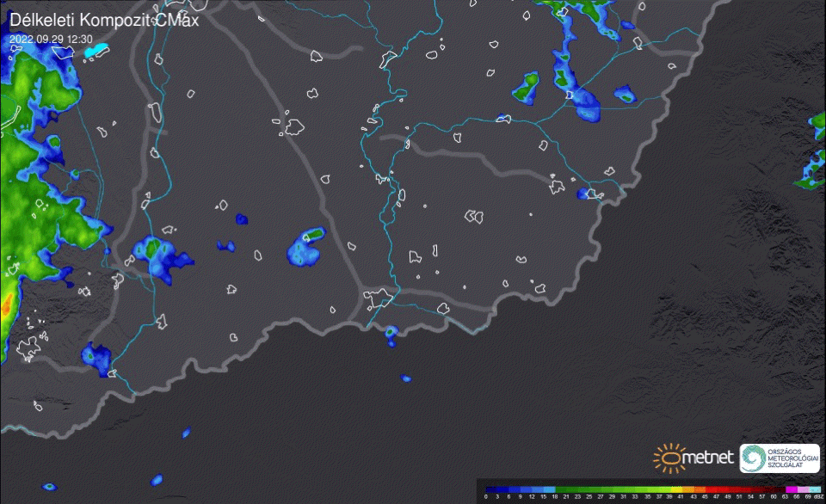Click the OMSZ spiral swirl emblem
Image resolution: width=826 pixels, height=504 pixels.
753,458
